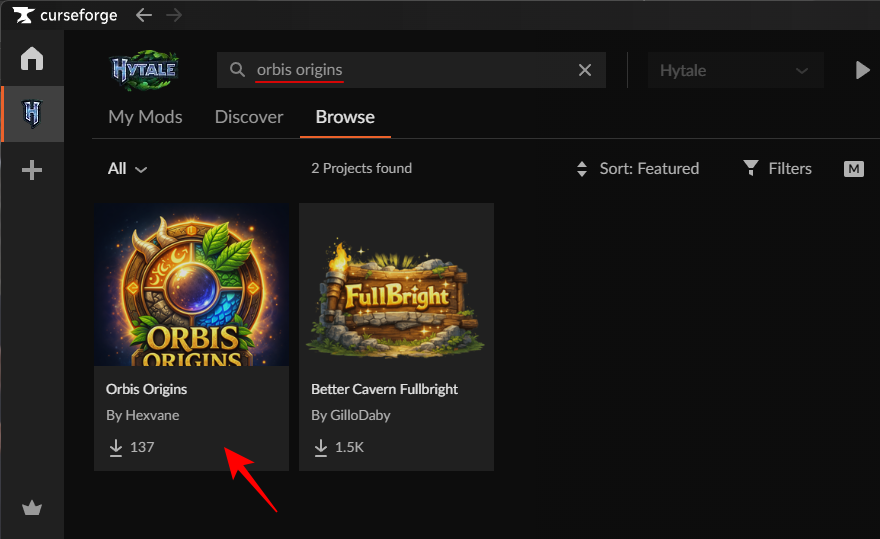Open the Sort: Featured dropdown

(x=637, y=169)
